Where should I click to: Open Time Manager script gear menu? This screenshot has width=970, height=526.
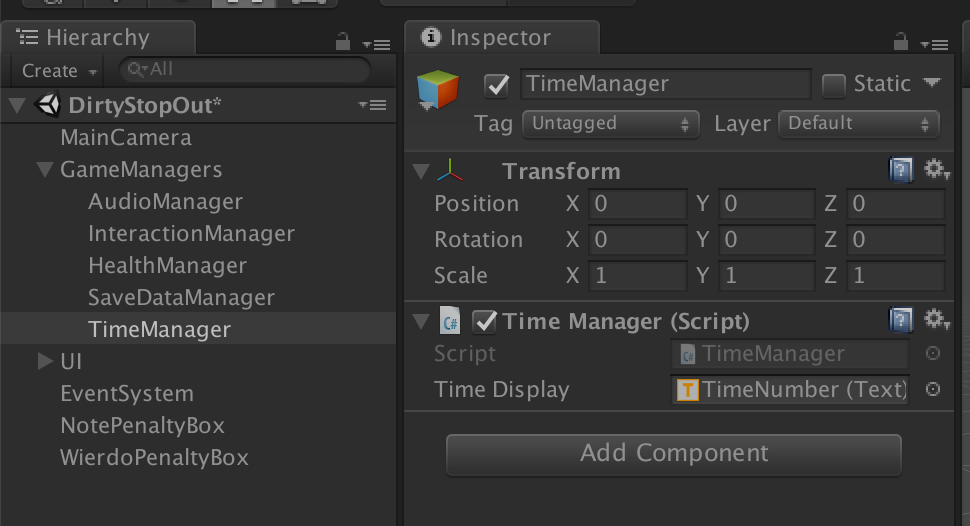coord(936,319)
